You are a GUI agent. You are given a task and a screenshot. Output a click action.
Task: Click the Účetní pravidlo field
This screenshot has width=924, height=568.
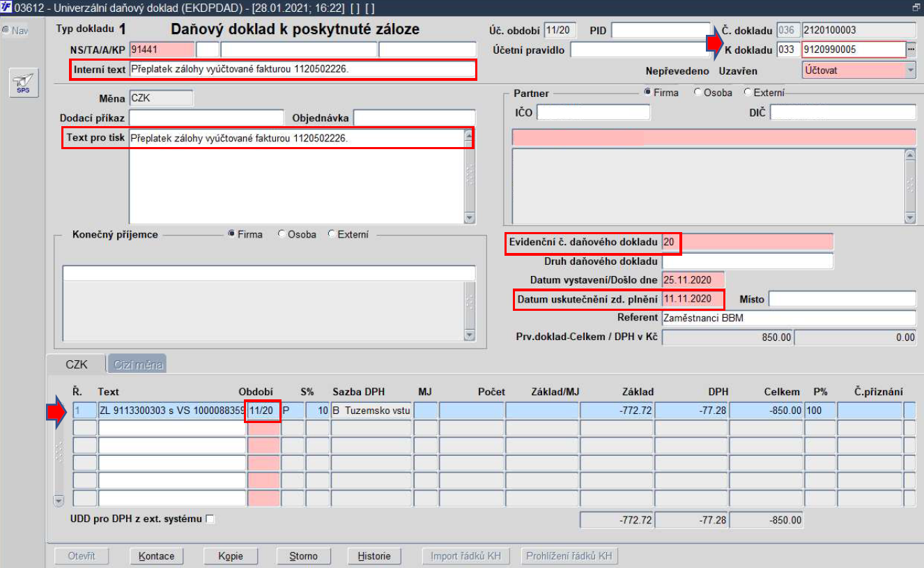[x=639, y=50]
